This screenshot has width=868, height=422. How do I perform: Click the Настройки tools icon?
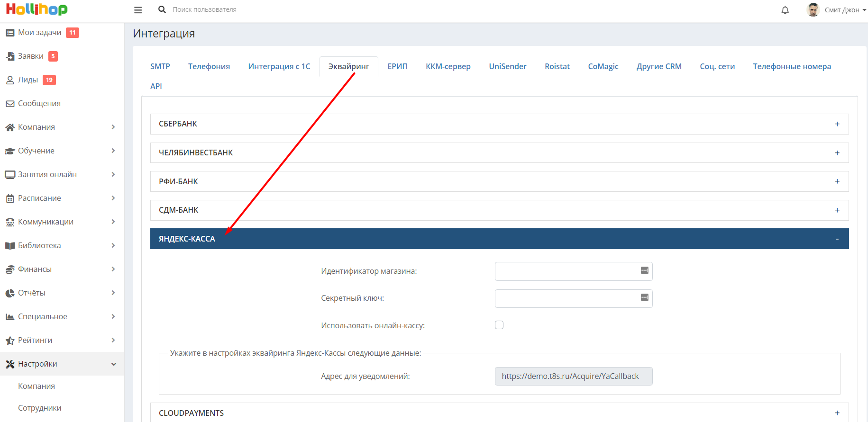10,364
